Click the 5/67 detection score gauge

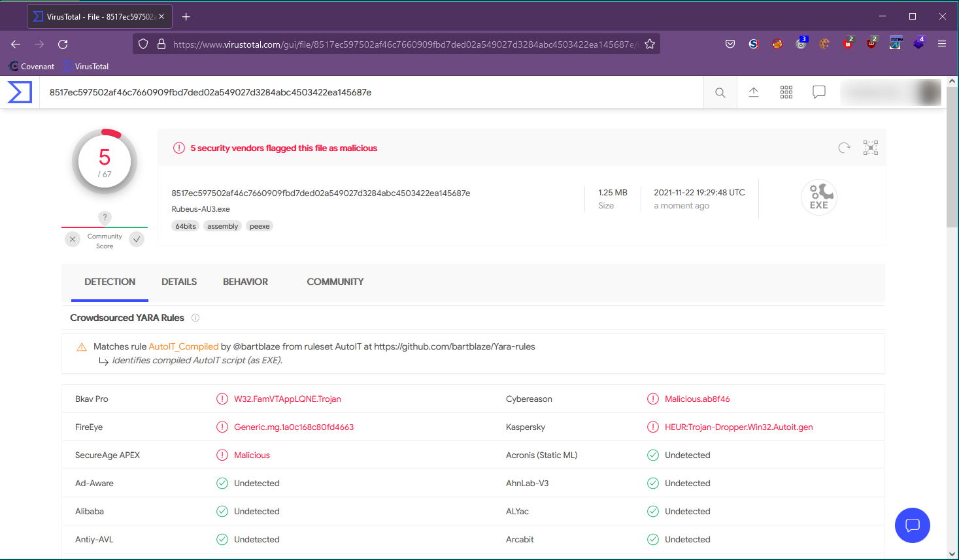click(105, 162)
